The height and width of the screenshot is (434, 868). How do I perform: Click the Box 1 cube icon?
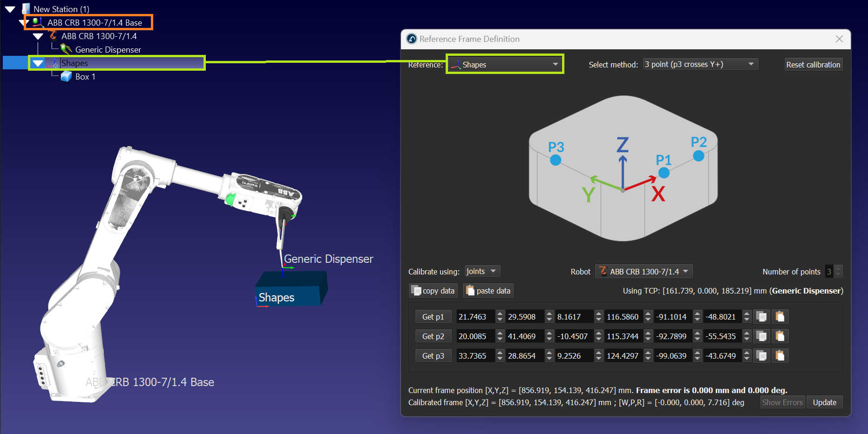[x=66, y=77]
